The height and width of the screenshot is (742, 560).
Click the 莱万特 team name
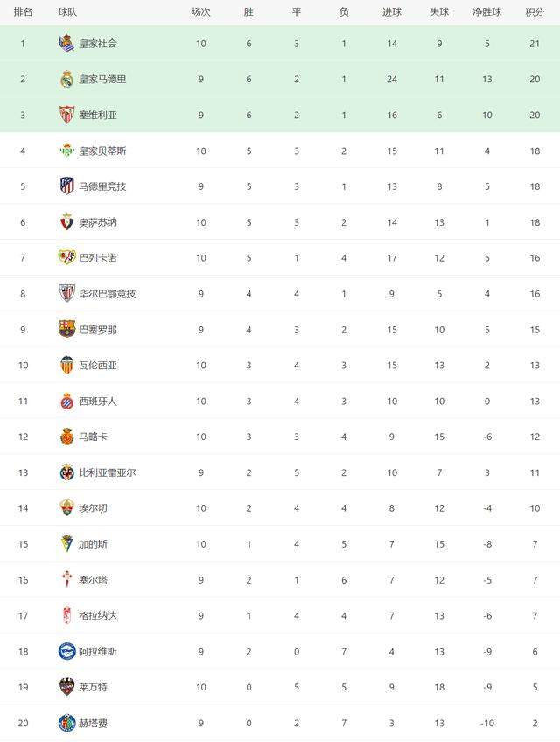click(93, 687)
